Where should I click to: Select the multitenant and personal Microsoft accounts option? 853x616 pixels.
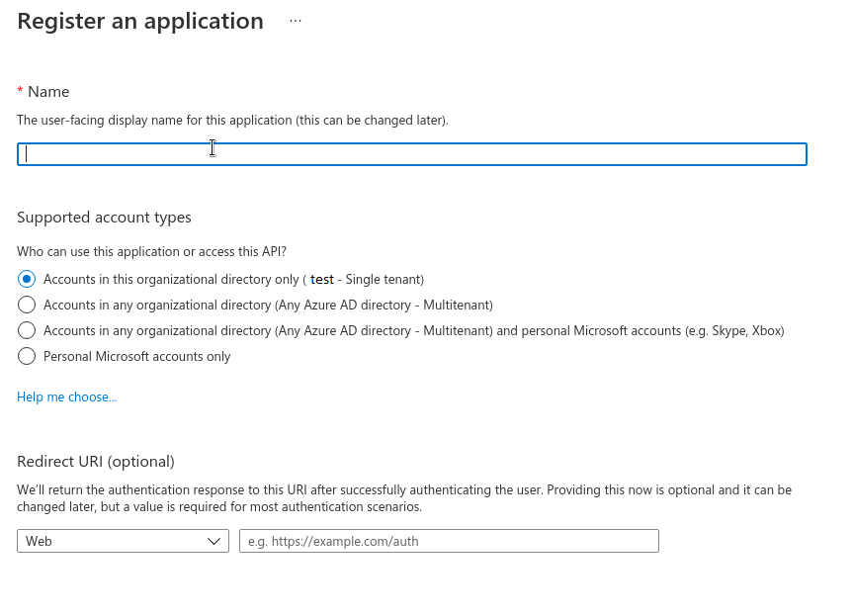[27, 330]
